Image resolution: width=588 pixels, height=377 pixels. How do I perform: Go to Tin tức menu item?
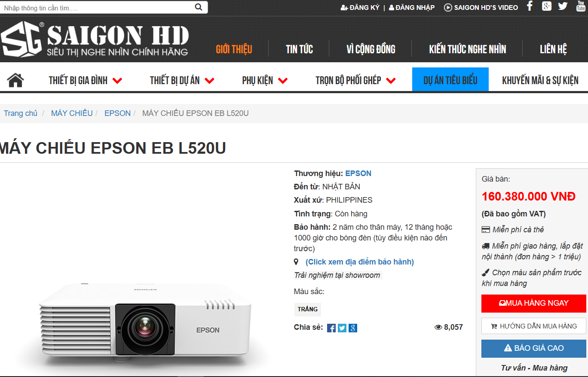pyautogui.click(x=299, y=49)
